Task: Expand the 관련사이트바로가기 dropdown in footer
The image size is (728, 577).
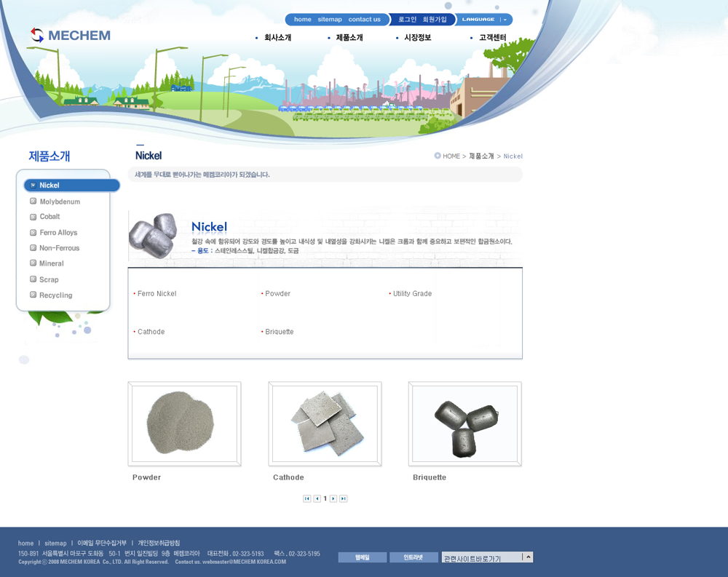Action: [528, 557]
